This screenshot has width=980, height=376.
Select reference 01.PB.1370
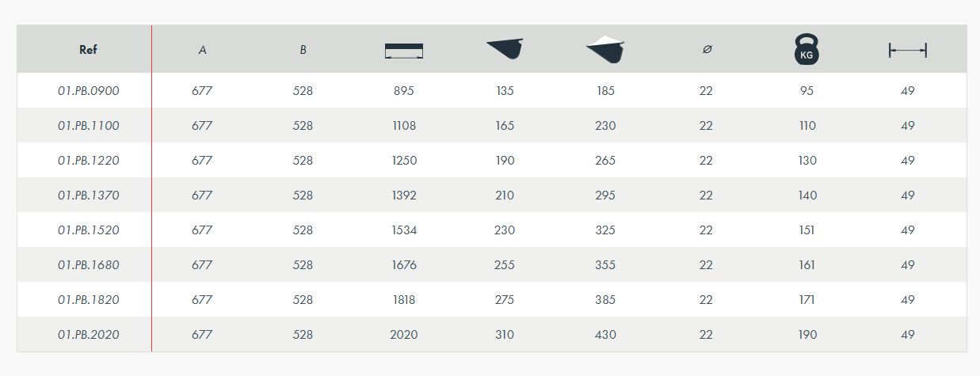(88, 196)
